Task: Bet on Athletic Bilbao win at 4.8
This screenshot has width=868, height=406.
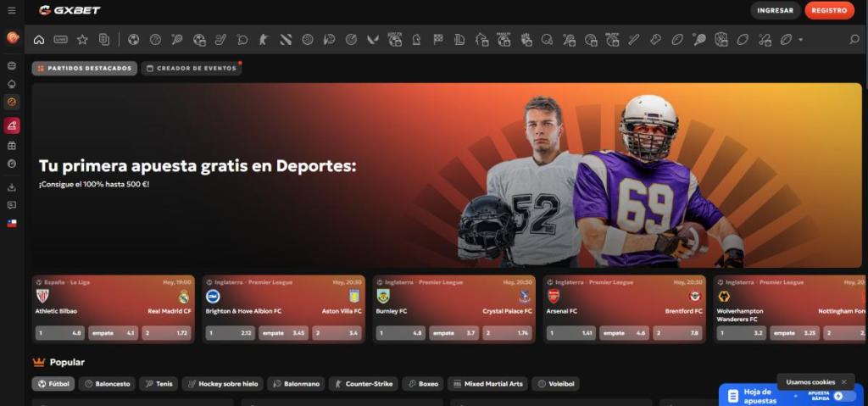Action: (61, 333)
